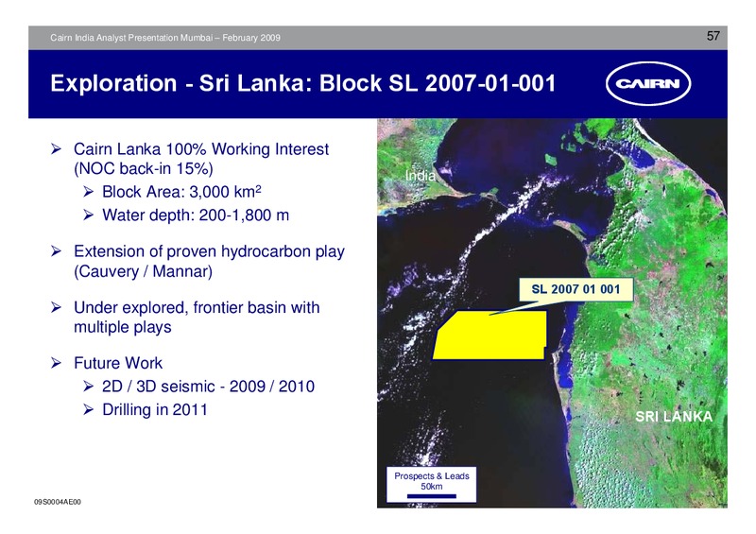Select the 'Cairn Lanka 100% Working Interest' bullet

201,159
